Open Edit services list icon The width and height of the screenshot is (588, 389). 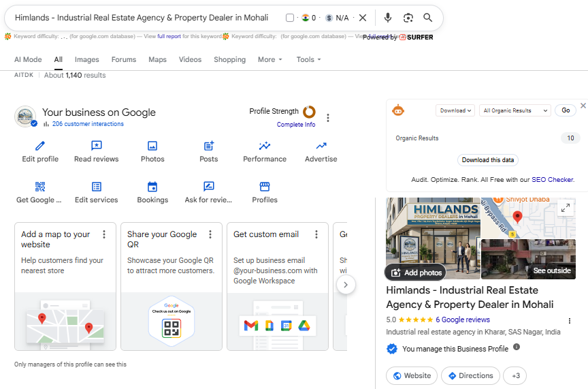pyautogui.click(x=97, y=187)
